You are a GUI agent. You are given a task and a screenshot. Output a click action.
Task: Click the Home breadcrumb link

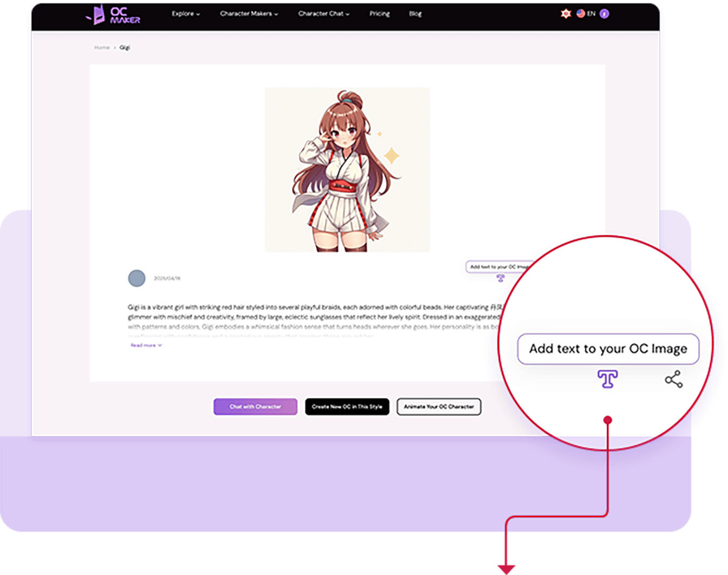(x=101, y=47)
